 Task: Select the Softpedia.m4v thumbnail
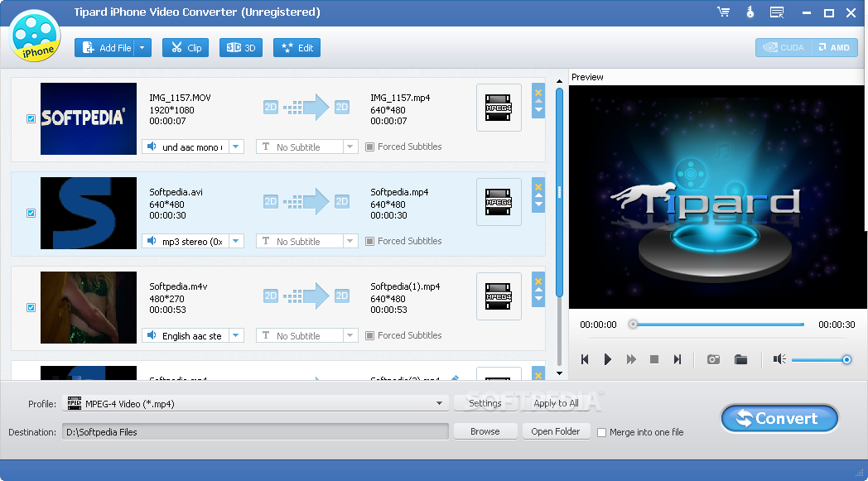tap(89, 307)
